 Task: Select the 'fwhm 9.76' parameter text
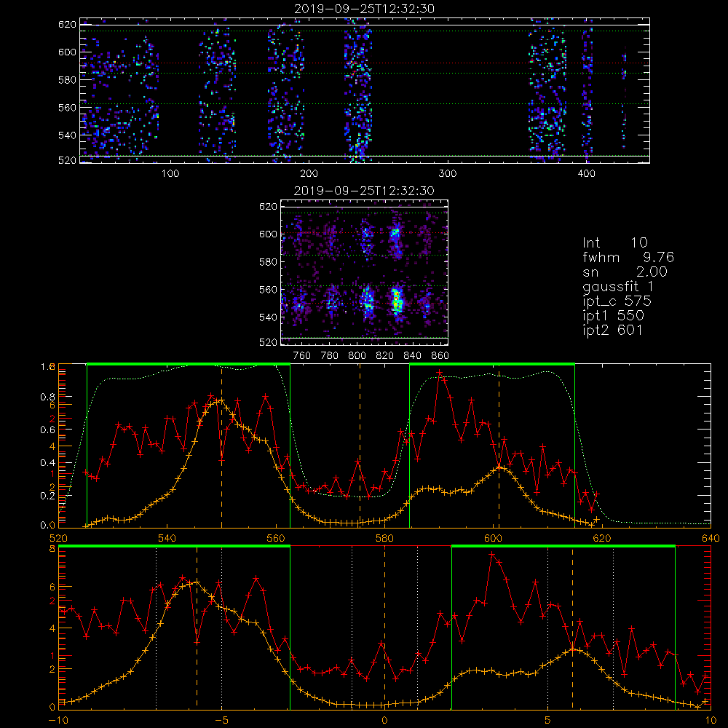coord(628,257)
